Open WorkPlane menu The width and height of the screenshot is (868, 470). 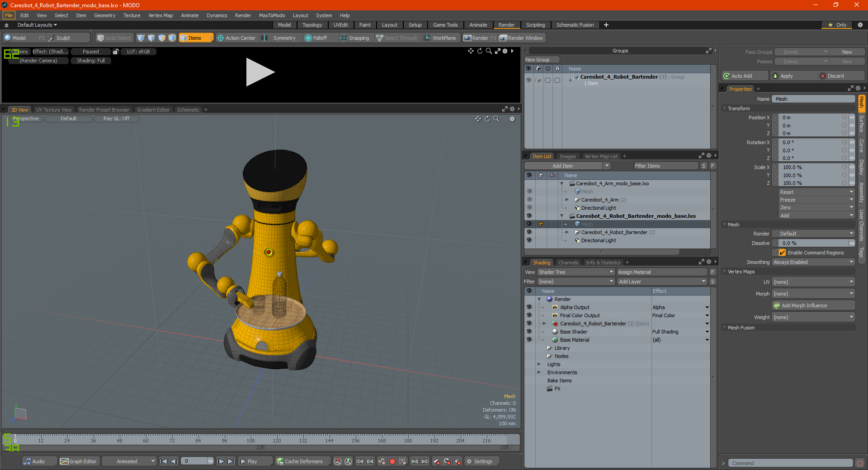[440, 38]
